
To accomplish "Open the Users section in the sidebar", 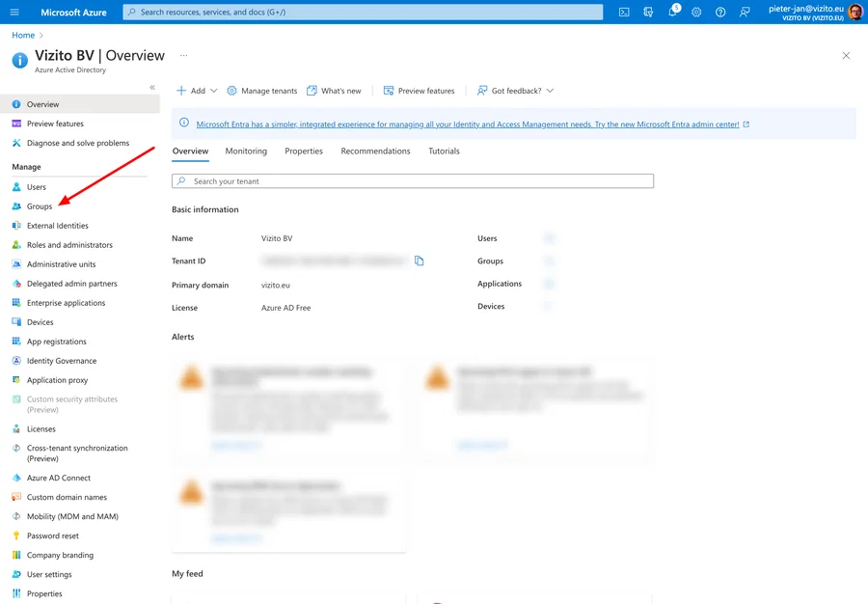I will coord(39,186).
